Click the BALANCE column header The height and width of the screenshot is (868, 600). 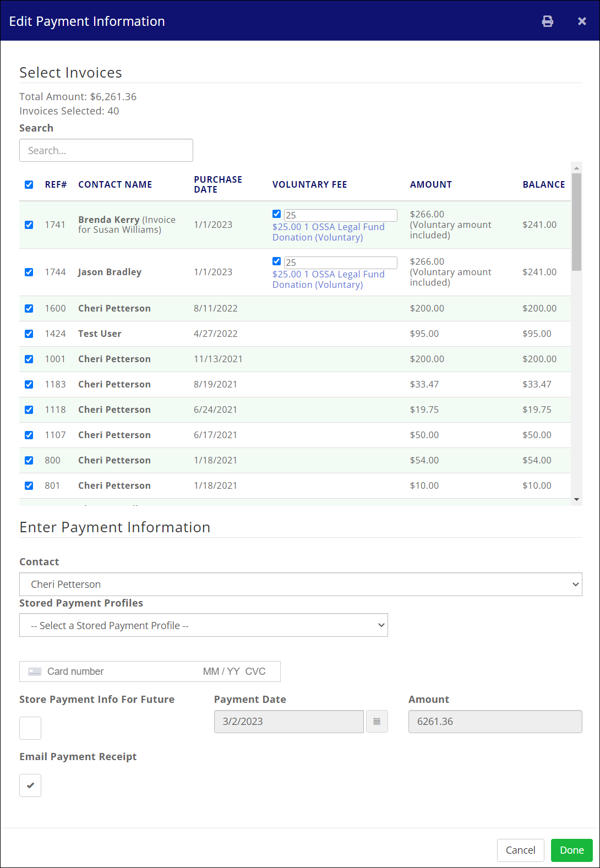pyautogui.click(x=544, y=184)
